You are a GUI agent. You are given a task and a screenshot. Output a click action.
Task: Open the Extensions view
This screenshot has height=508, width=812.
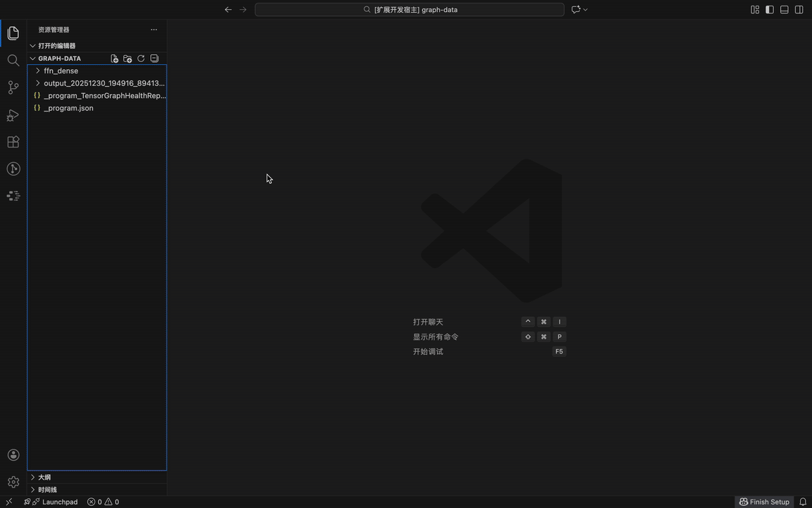click(13, 142)
